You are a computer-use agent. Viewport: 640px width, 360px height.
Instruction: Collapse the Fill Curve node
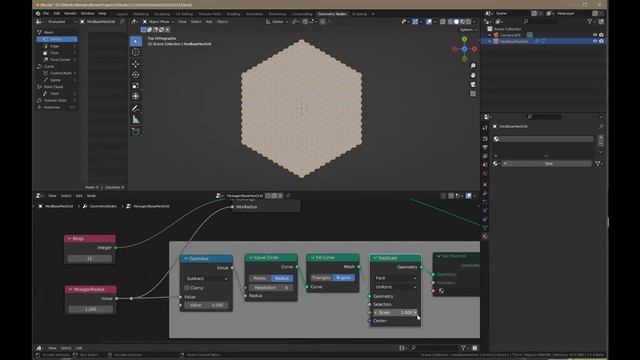313,258
